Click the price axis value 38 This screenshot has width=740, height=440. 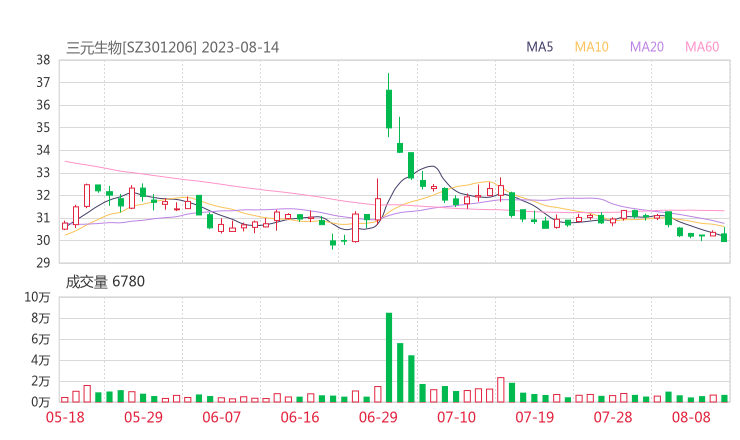(43, 60)
